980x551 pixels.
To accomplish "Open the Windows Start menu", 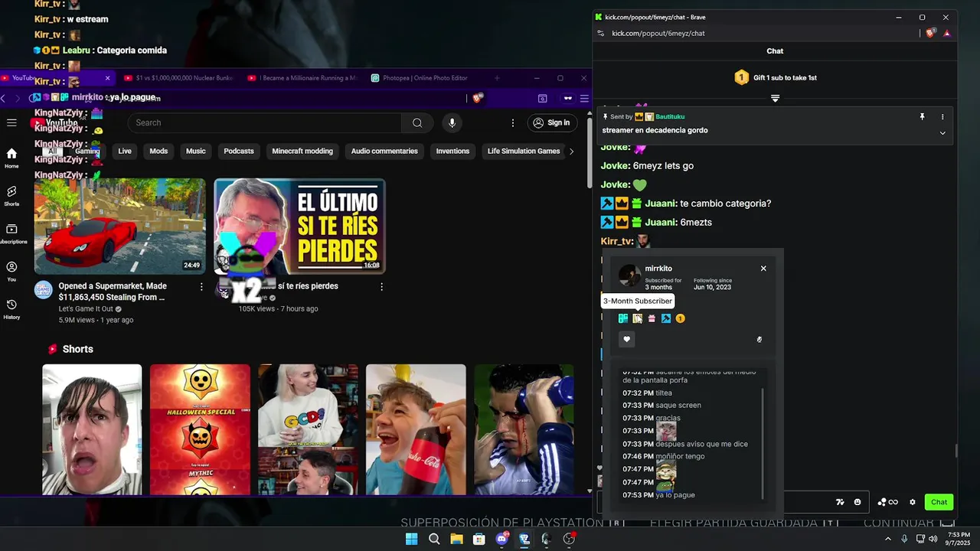I will click(411, 539).
